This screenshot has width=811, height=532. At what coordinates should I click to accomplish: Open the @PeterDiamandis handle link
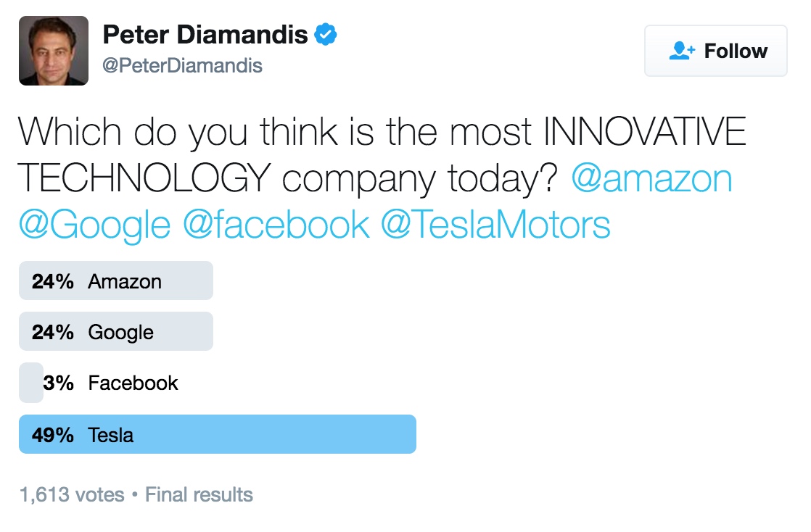coord(182,66)
